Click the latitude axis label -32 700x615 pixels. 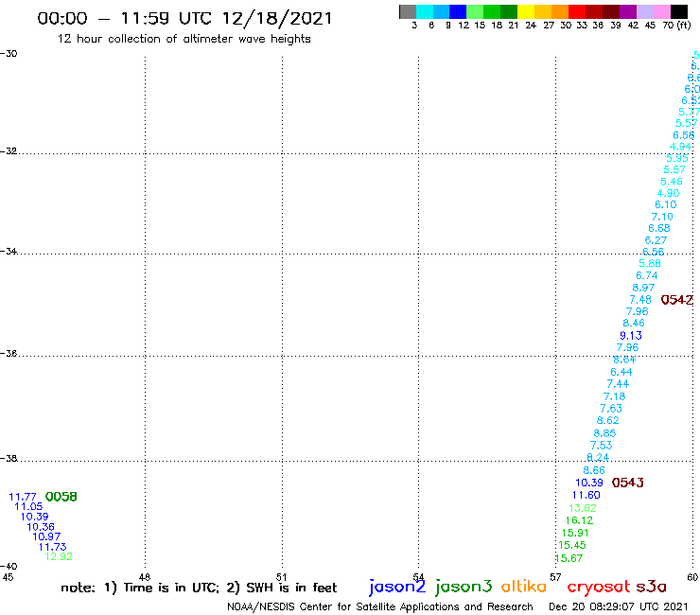9,151
